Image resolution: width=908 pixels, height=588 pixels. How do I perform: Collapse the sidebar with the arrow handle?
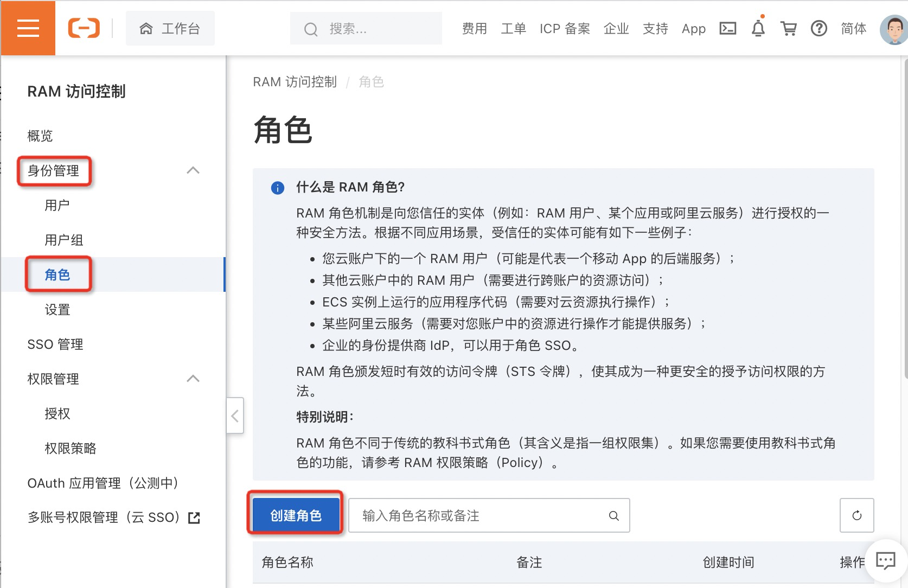[235, 416]
